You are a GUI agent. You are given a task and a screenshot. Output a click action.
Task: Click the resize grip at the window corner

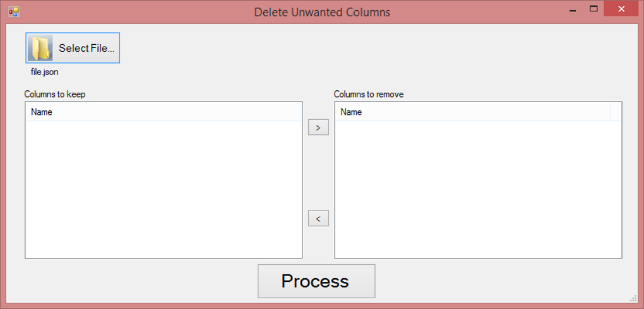[x=633, y=298]
